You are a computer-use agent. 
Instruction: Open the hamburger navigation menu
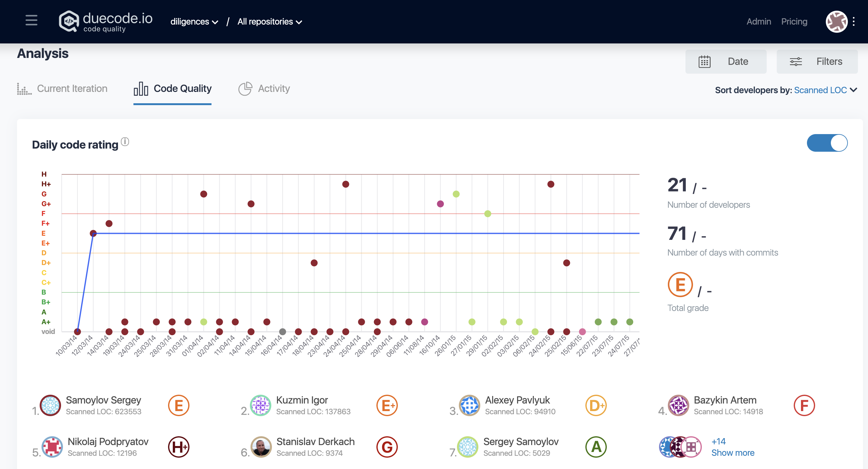[31, 21]
